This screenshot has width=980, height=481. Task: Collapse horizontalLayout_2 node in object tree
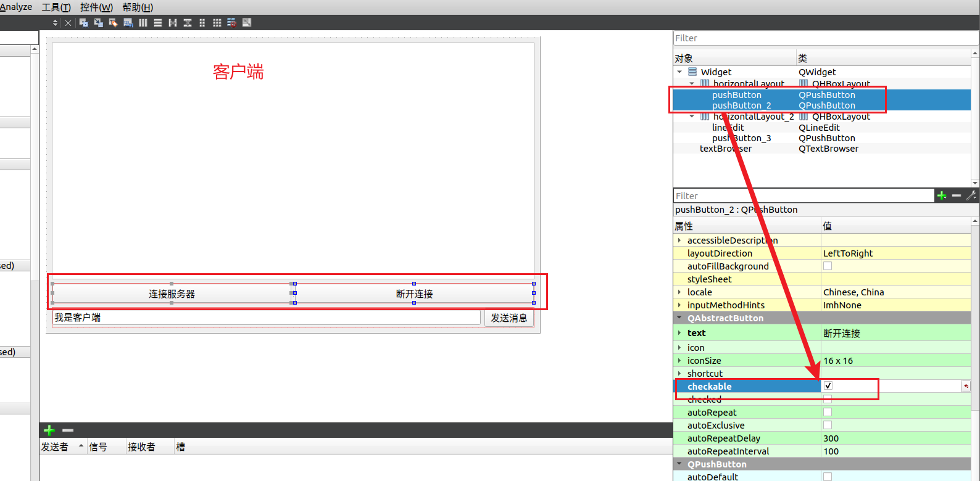[x=692, y=116]
